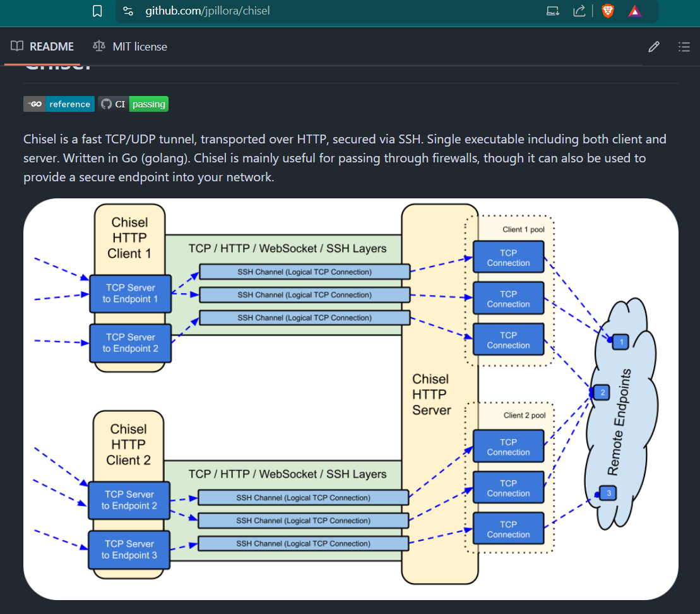This screenshot has width=700, height=614.
Task: Open Brave Shields lion icon
Action: pyautogui.click(x=607, y=11)
